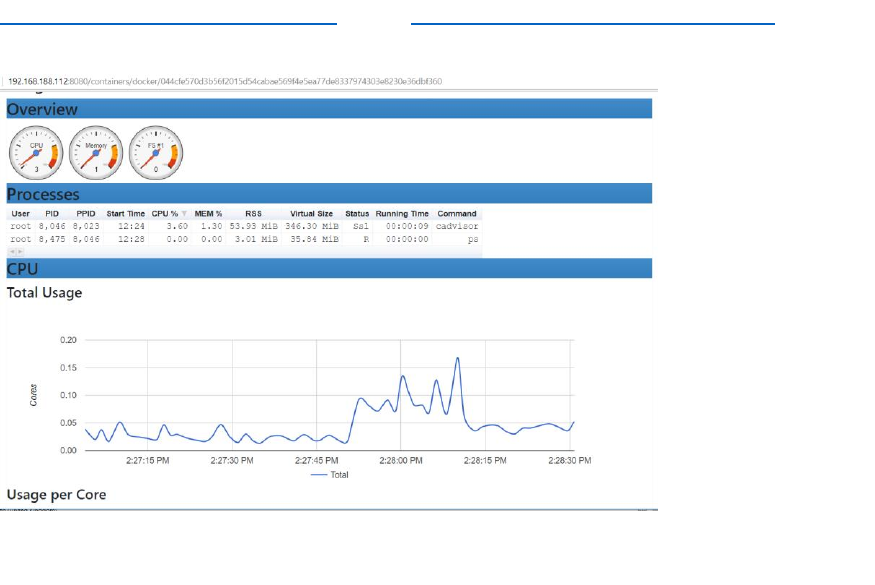Select the ps process row
Image resolution: width=875 pixels, height=585 pixels.
(244, 239)
